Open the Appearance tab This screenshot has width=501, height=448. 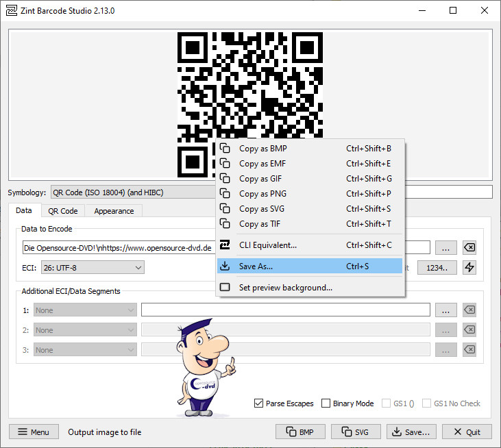[114, 211]
